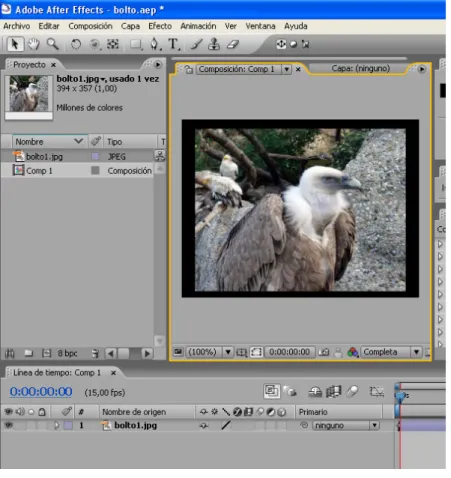The image size is (451, 478).
Task: Toggle the viewer lock icon on Comp 1 tab
Action: pos(189,69)
